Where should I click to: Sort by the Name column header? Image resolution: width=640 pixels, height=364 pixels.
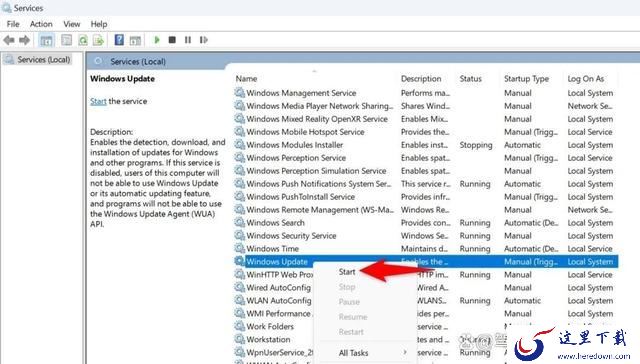click(x=246, y=79)
